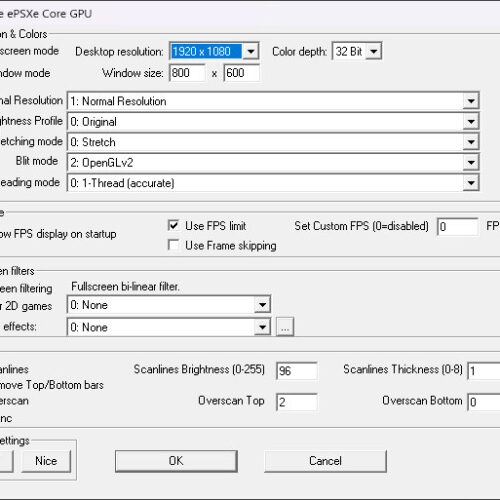Click the window height field 600
The width and height of the screenshot is (500, 500).
(241, 73)
